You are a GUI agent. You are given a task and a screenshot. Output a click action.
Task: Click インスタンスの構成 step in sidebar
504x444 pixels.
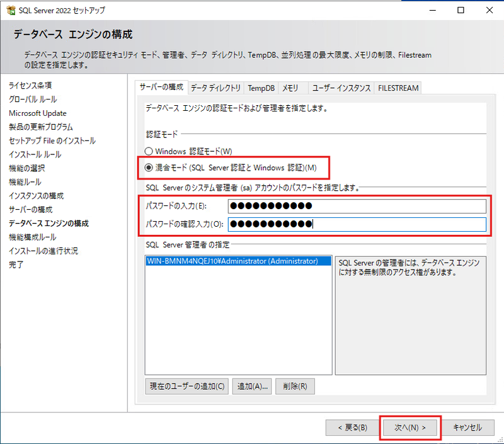pos(36,196)
